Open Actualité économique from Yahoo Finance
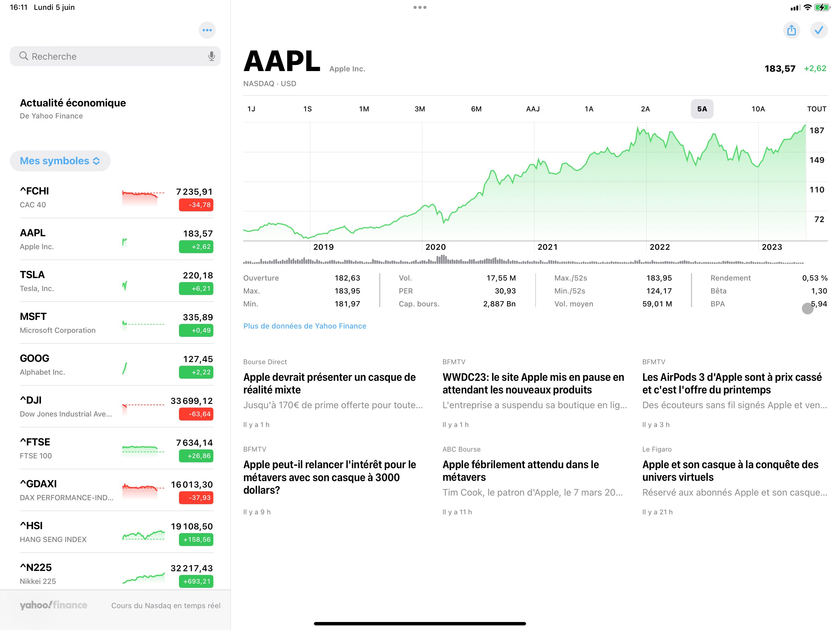This screenshot has height=630, width=840. tap(73, 109)
